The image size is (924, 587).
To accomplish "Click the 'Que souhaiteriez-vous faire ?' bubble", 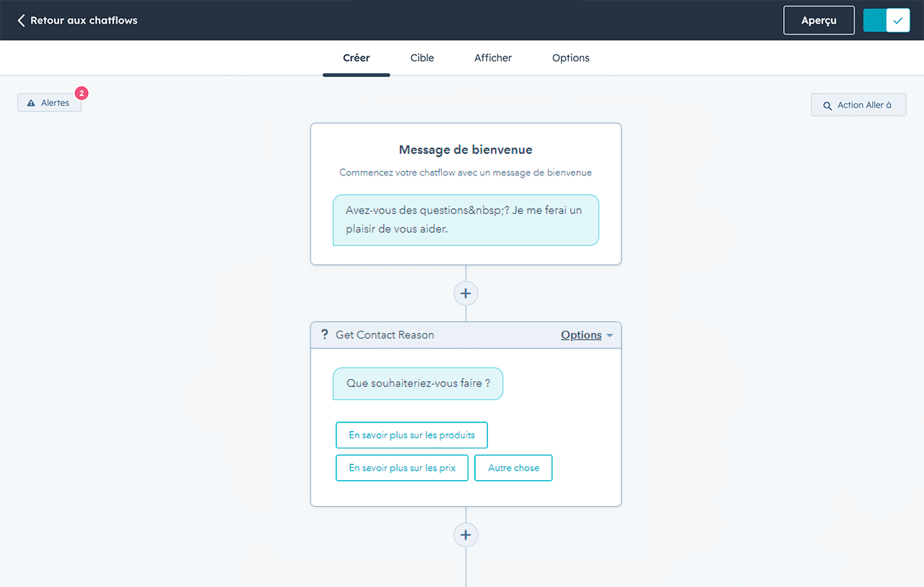I will pos(417,383).
